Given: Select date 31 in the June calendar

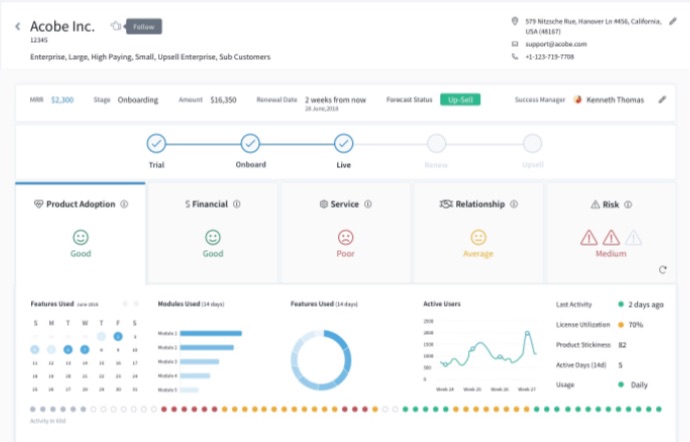Looking at the screenshot, I should pyautogui.click(x=135, y=390).
